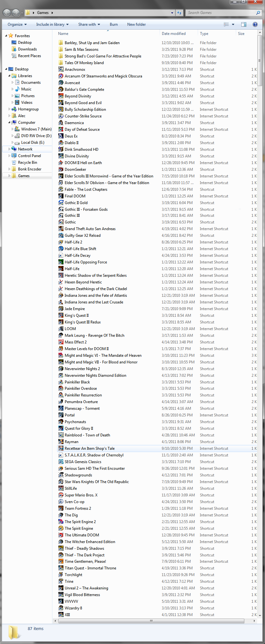Select the Alec user folder

[22, 116]
